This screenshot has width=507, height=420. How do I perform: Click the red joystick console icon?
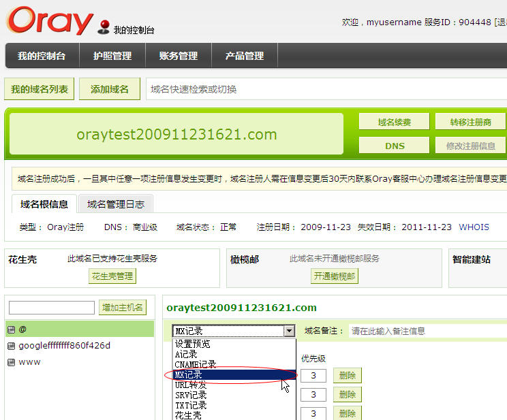pyautogui.click(x=104, y=27)
